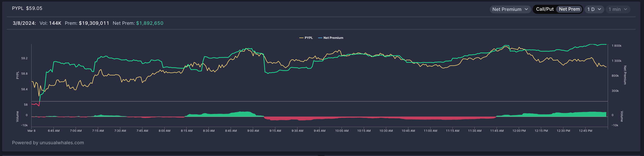
Task: Click the 1 300k right axis label
Action: point(617,61)
